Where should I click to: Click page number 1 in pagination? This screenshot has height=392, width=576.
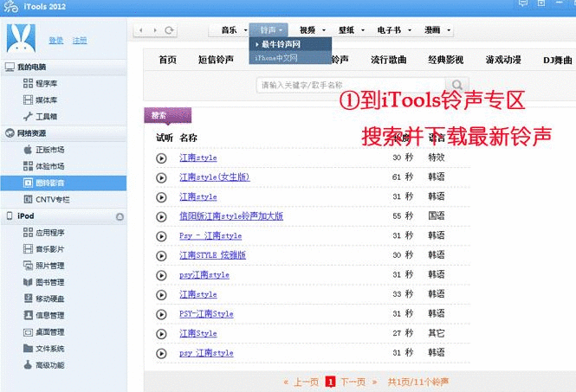330,382
